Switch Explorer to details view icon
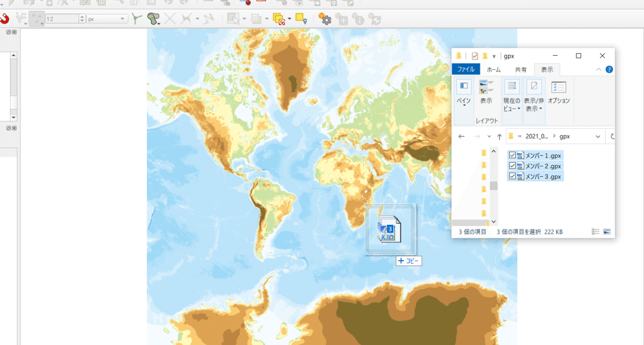This screenshot has width=644, height=345. (595, 232)
